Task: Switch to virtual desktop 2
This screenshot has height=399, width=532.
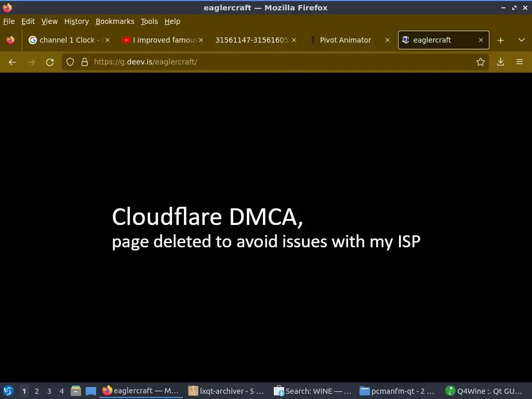Action: click(x=37, y=391)
